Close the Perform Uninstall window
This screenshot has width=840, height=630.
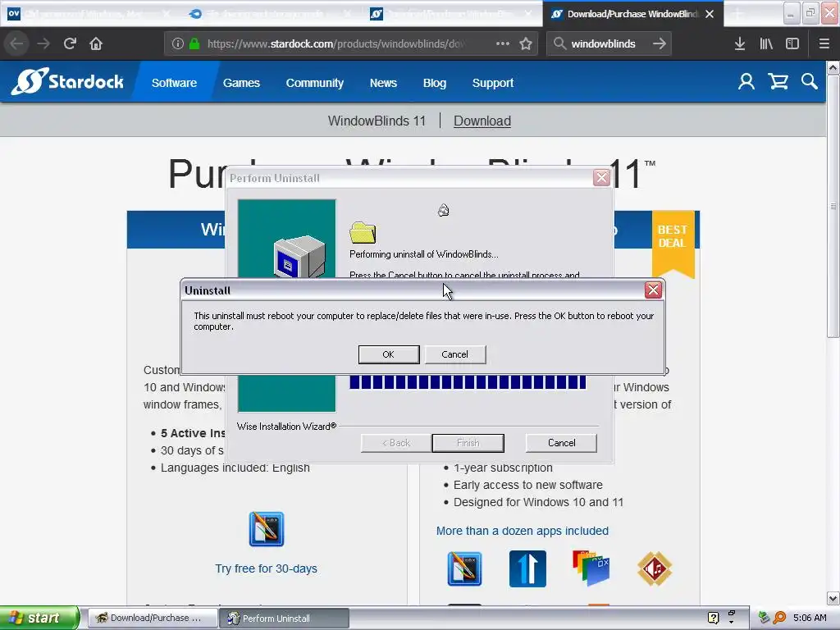point(601,177)
